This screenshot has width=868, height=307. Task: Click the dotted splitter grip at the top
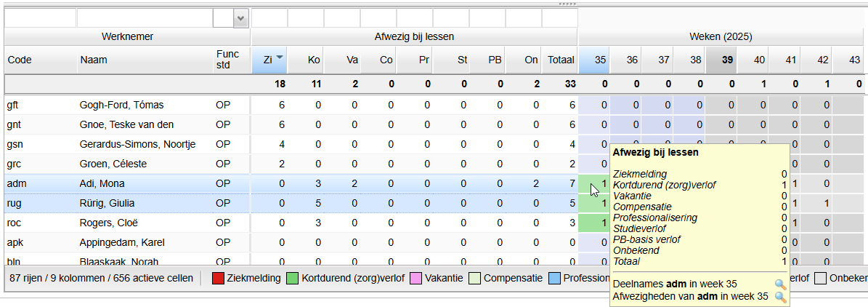click(567, 4)
